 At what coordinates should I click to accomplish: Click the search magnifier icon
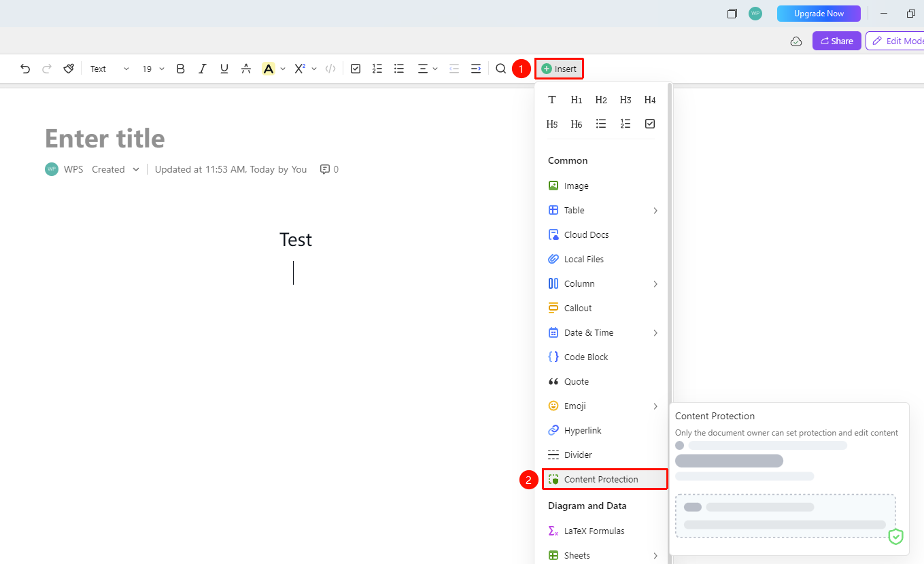pyautogui.click(x=501, y=69)
